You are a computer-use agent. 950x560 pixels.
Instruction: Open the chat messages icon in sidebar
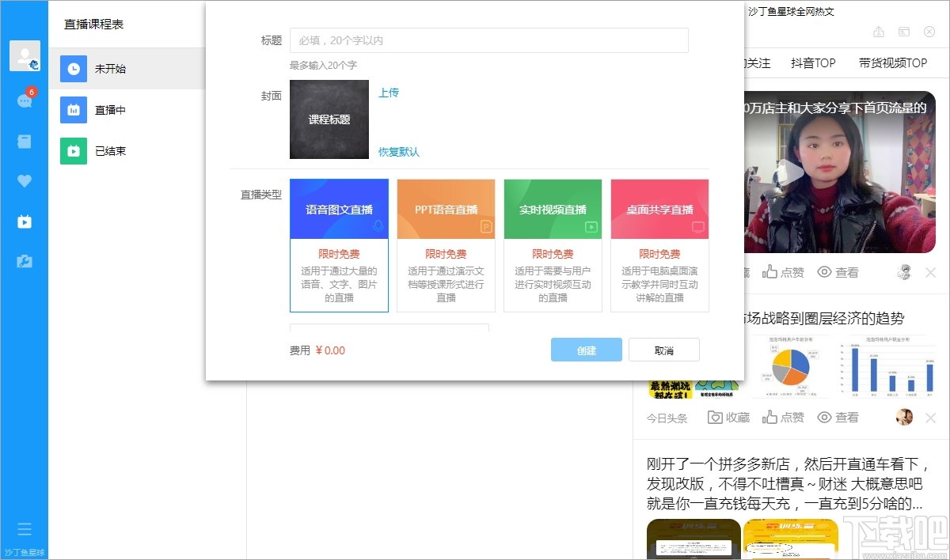pyautogui.click(x=25, y=101)
